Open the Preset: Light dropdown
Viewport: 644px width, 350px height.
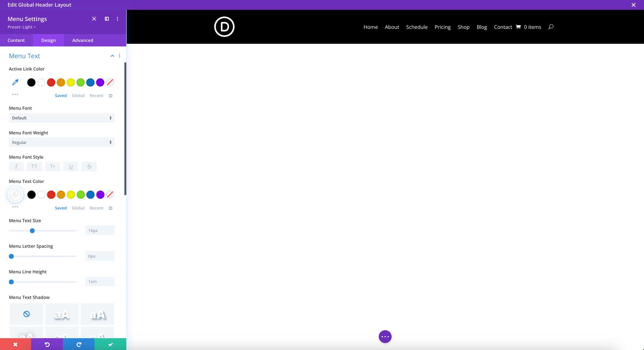[x=21, y=27]
